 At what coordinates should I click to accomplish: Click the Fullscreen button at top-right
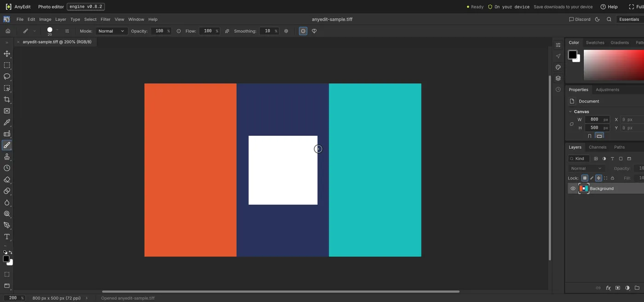[636, 7]
